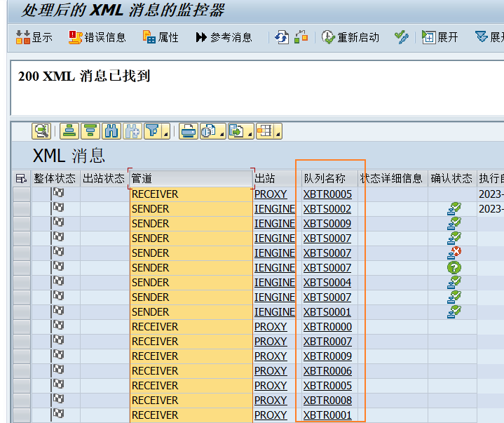
Task: Select the row with queue XBTR0009
Action: [x=22, y=356]
